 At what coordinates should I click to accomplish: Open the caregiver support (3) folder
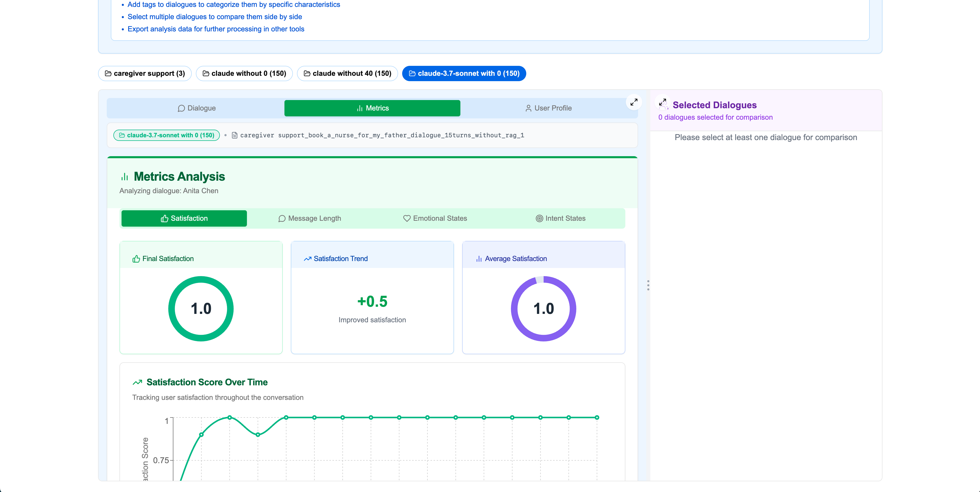(145, 73)
